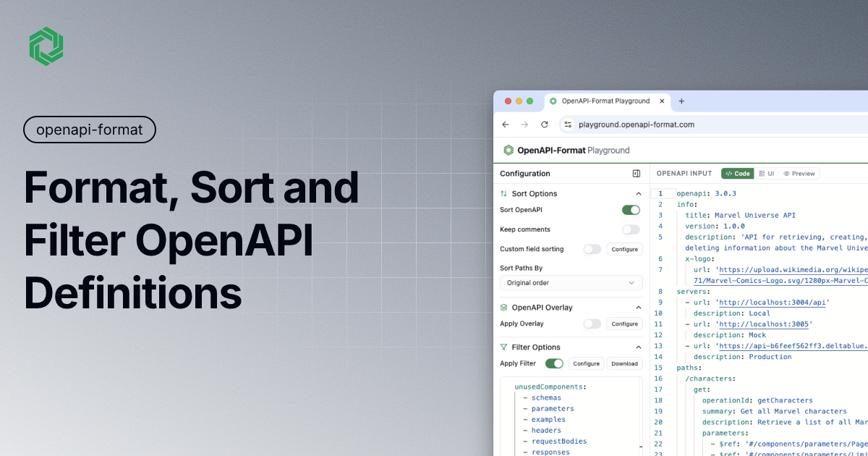Click the browser reload icon
The height and width of the screenshot is (456, 868).
coord(544,124)
